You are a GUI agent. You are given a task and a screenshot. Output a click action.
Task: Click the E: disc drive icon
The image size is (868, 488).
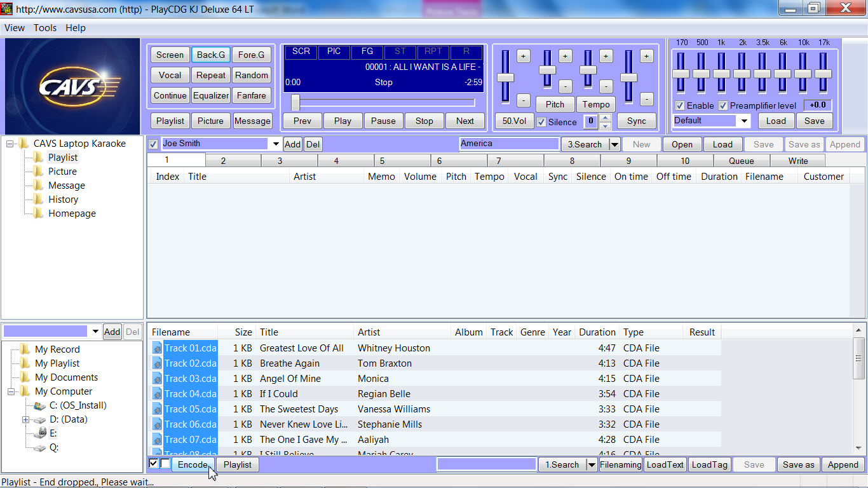coord(39,433)
